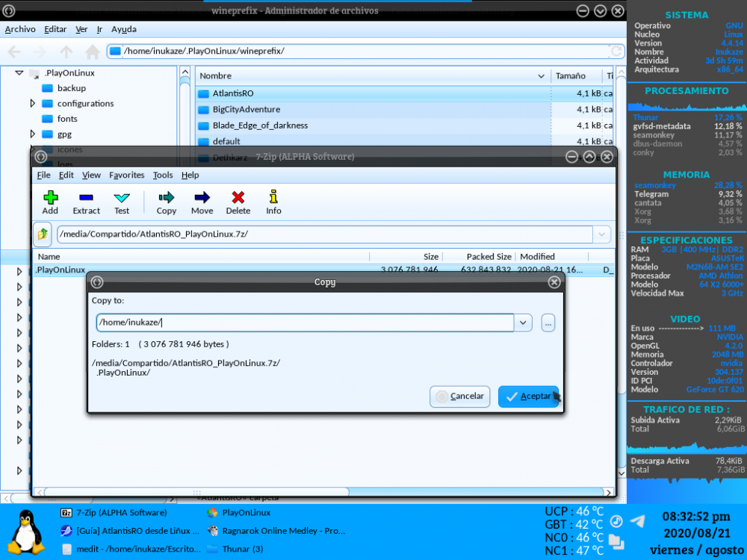Click the Extract icon in 7-Zip toolbar

coord(86,198)
